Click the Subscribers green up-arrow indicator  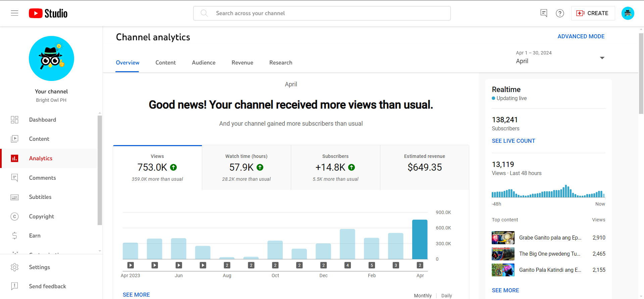click(x=352, y=167)
